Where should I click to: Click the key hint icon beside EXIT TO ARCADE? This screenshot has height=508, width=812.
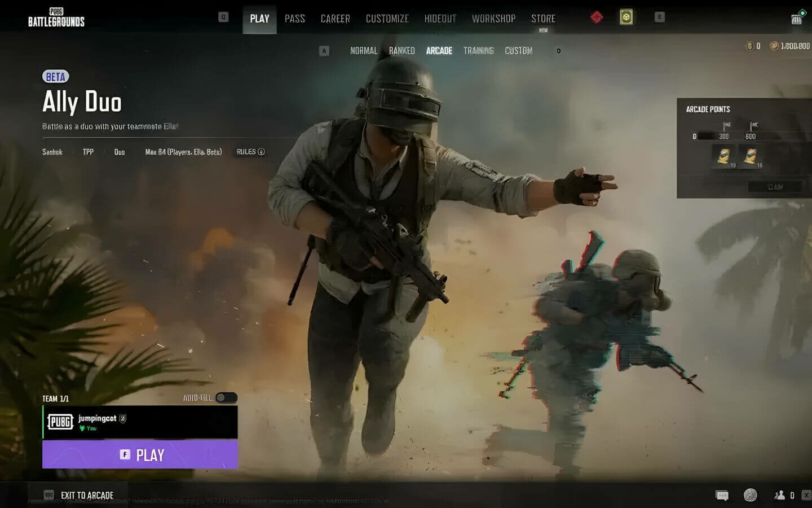[49, 495]
